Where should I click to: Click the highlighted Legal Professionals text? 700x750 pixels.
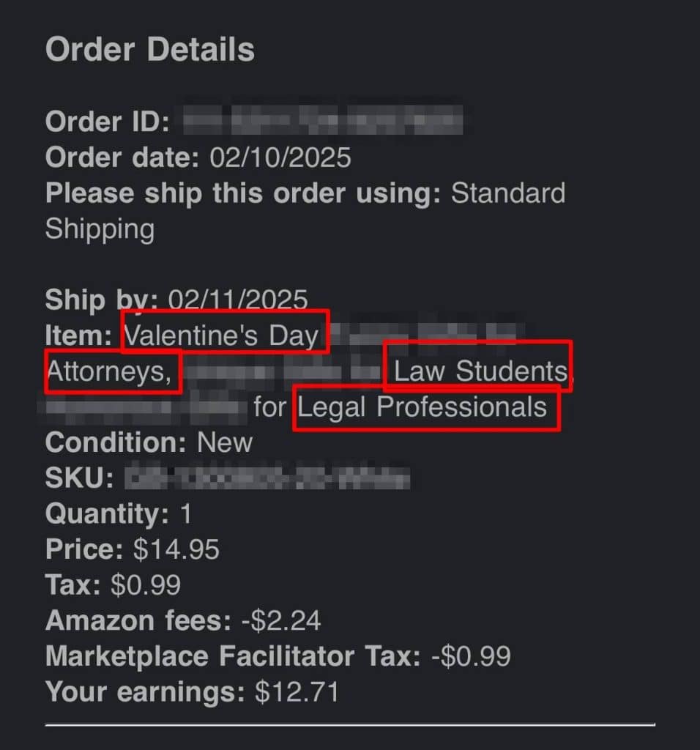[x=422, y=408]
